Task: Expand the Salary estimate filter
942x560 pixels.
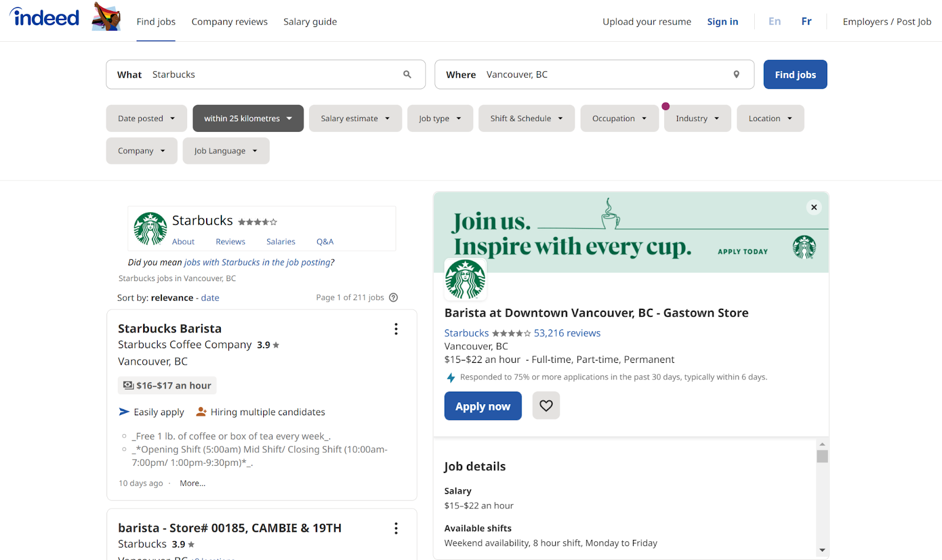Action: click(356, 118)
